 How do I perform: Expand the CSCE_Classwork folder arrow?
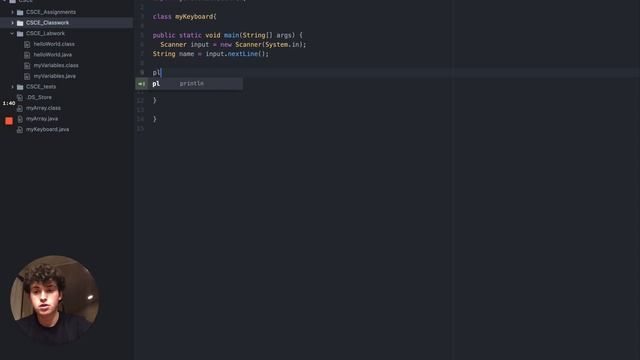(12, 23)
